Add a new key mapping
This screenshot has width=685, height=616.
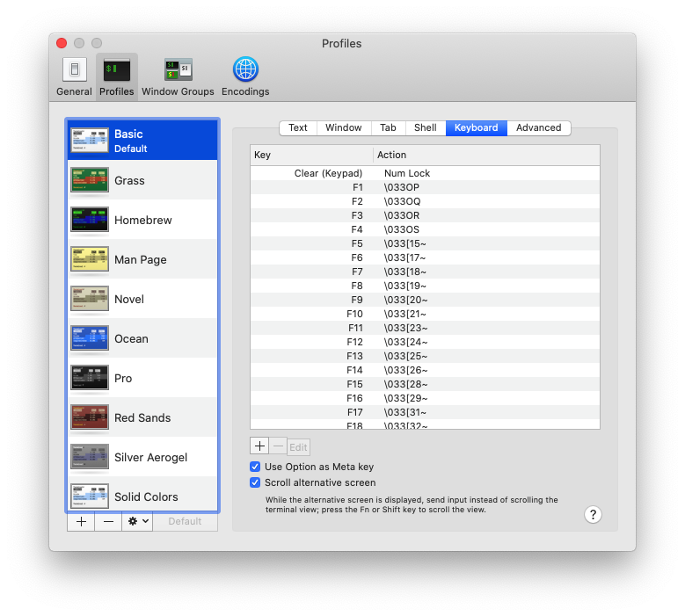click(x=259, y=446)
